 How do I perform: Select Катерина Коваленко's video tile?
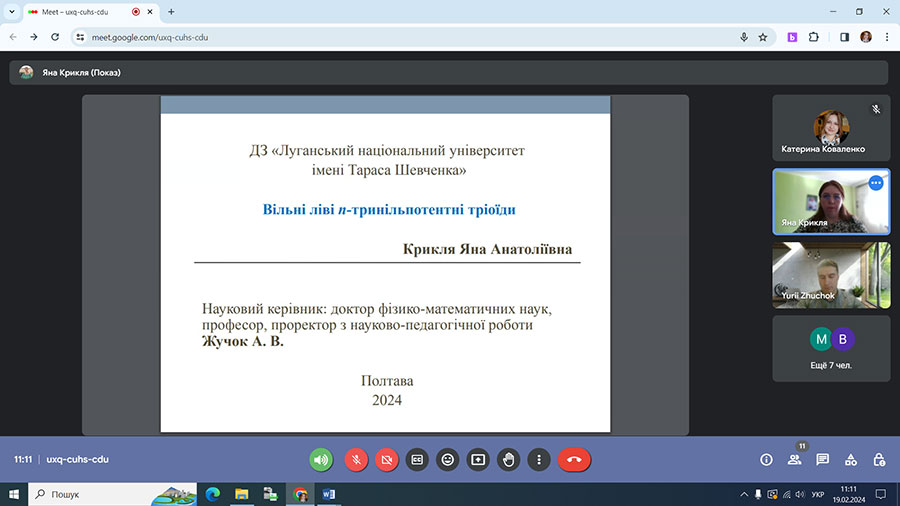[830, 128]
